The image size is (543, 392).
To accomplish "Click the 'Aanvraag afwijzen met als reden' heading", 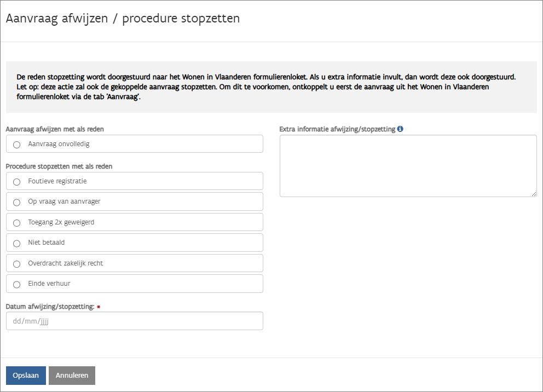I will coord(55,129).
